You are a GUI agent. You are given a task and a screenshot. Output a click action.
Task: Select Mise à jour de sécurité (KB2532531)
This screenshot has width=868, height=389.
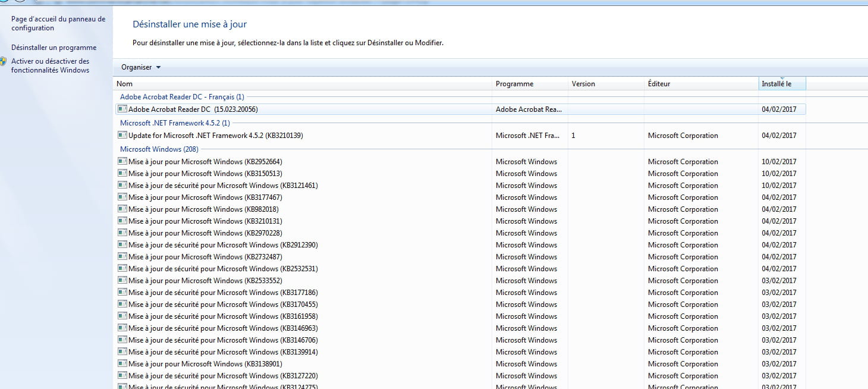tap(460, 269)
